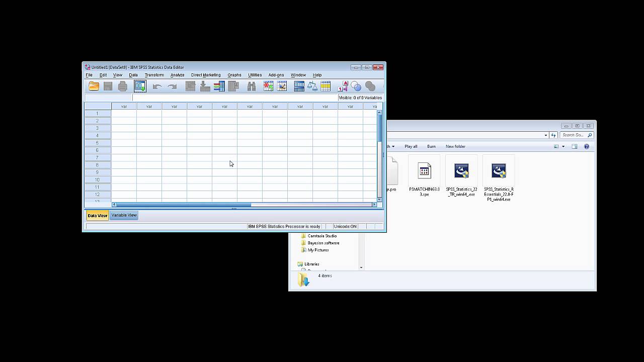644x362 pixels.
Task: Click horizontal scrollbar left arrow in SPSS
Action: 114,205
